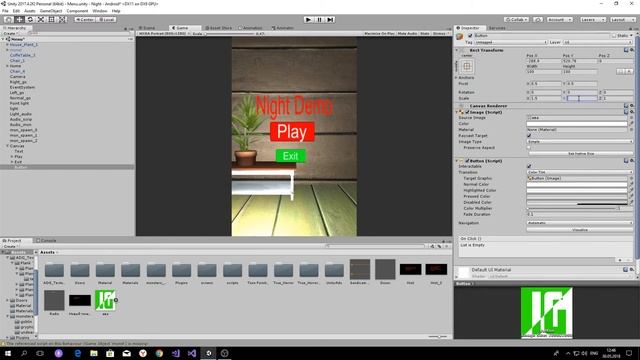This screenshot has width=640, height=360.
Task: Select the Scale tool in the toolbar
Action: (x=41, y=20)
